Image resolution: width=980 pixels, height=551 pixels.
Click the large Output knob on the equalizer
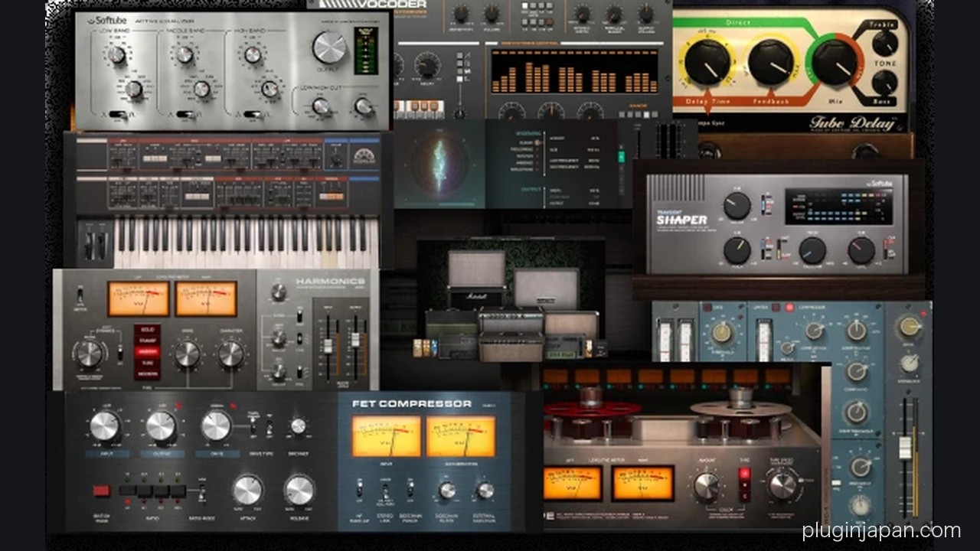pyautogui.click(x=329, y=47)
